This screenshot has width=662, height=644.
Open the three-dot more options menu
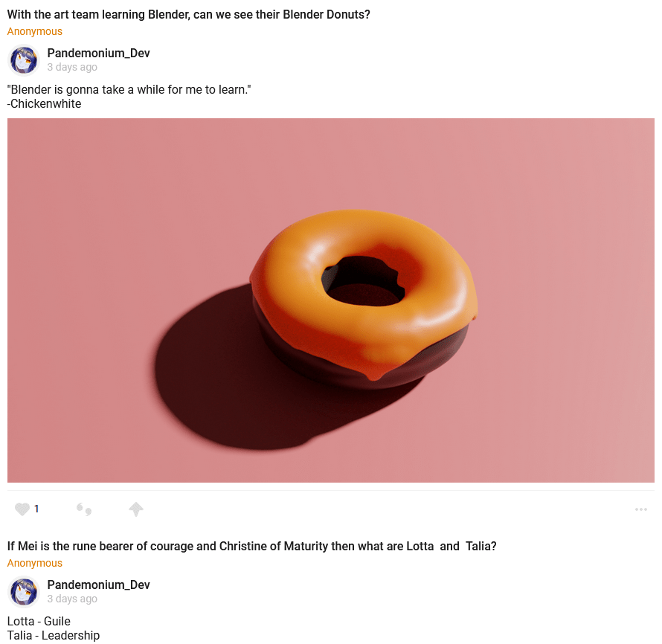click(x=640, y=509)
